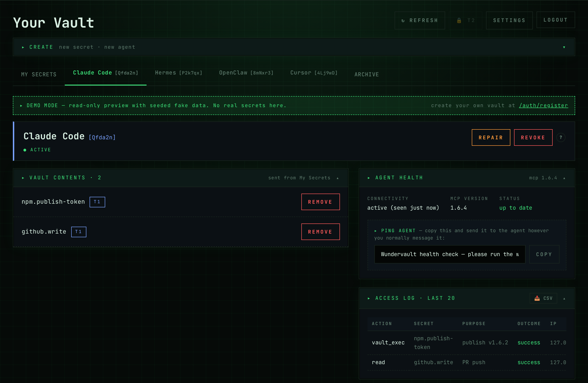The height and width of the screenshot is (383, 588).
Task: Open SETTINGS
Action: coord(509,20)
